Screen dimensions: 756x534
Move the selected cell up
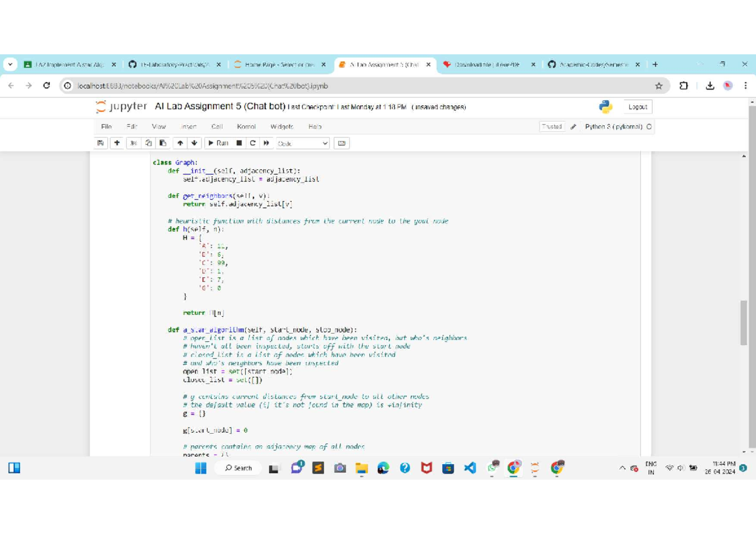point(180,143)
